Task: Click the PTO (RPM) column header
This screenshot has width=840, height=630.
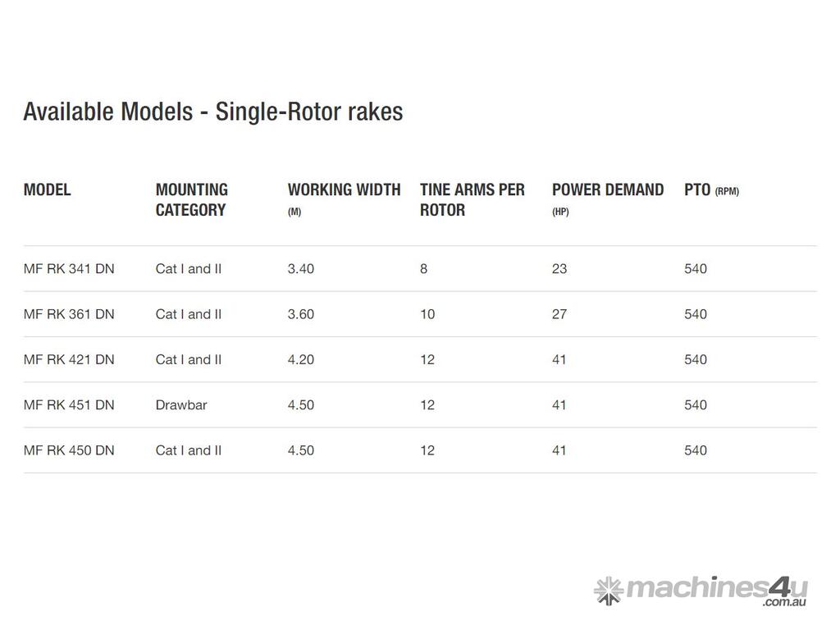Action: (x=711, y=190)
